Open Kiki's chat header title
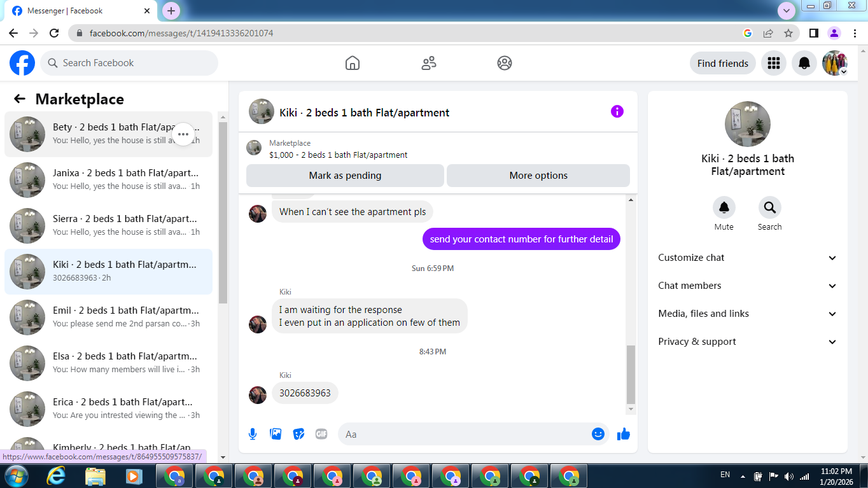 (364, 113)
